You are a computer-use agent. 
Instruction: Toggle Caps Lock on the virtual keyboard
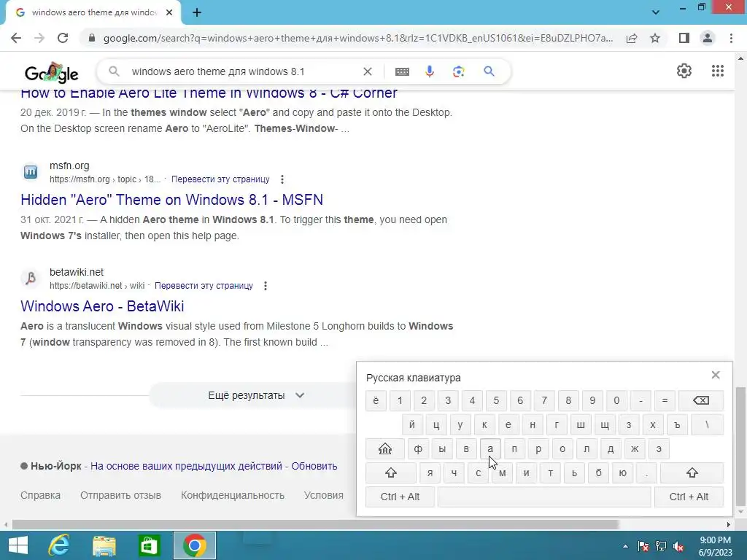point(385,448)
